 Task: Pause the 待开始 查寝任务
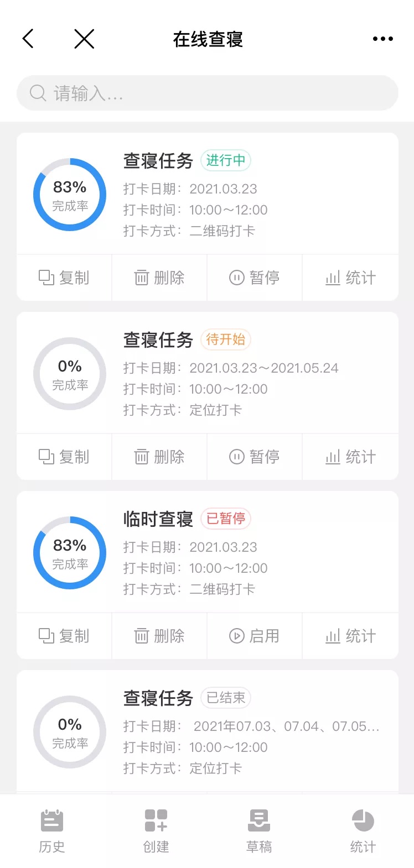coord(255,457)
